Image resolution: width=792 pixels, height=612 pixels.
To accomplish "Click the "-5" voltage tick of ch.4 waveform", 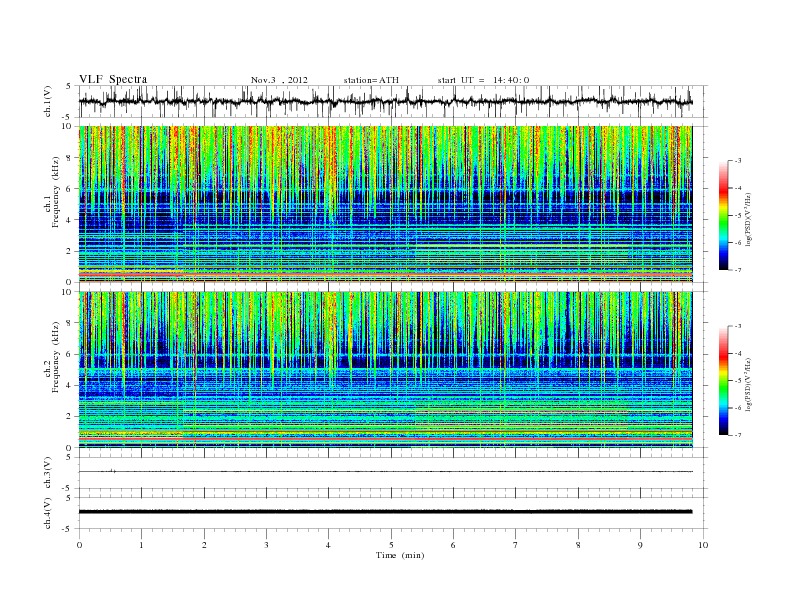I will 68,529.
